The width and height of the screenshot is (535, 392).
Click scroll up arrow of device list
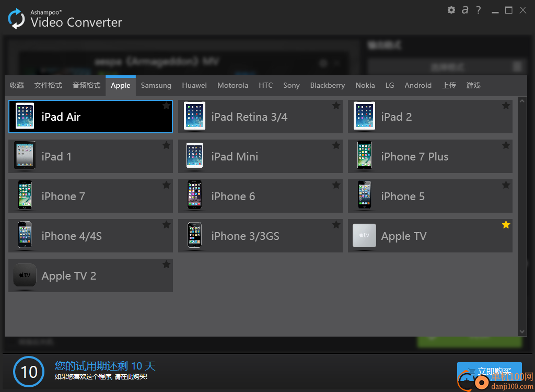point(522,101)
